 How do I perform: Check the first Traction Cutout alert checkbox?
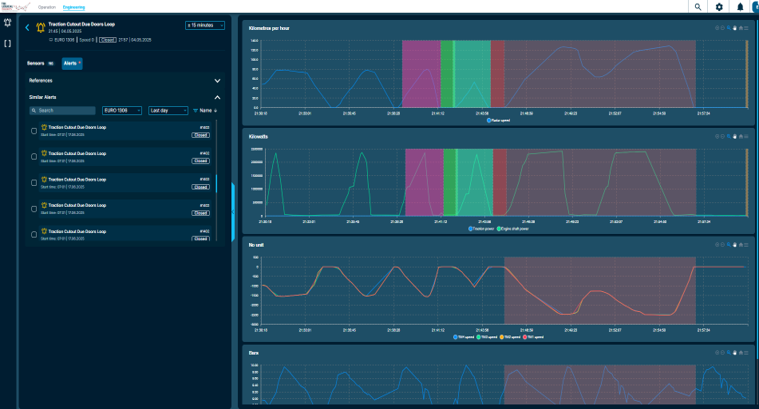point(34,131)
